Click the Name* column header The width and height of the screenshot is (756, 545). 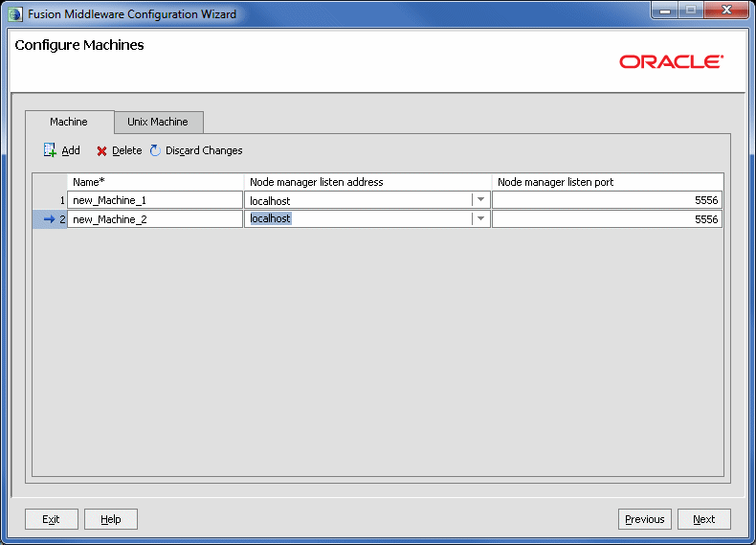(155, 182)
